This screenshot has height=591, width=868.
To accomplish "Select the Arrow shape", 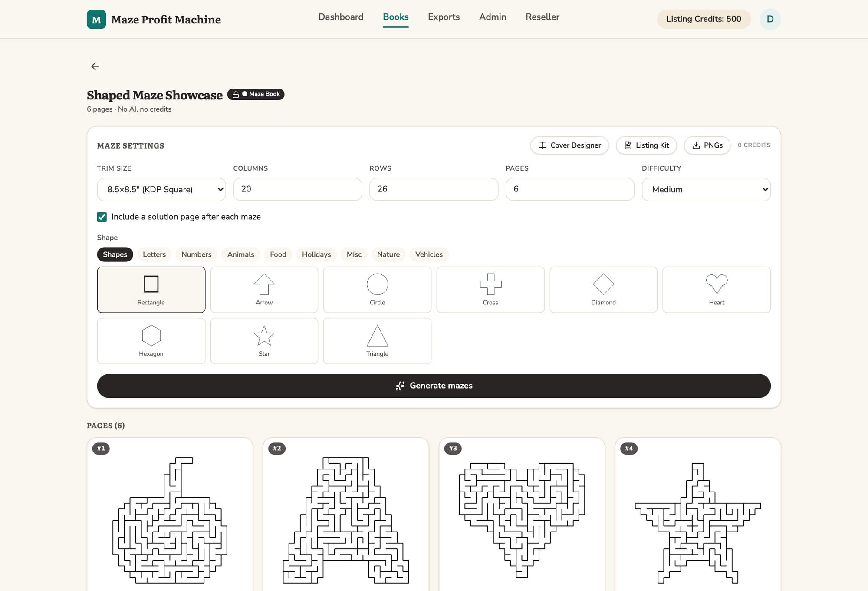I will [264, 290].
